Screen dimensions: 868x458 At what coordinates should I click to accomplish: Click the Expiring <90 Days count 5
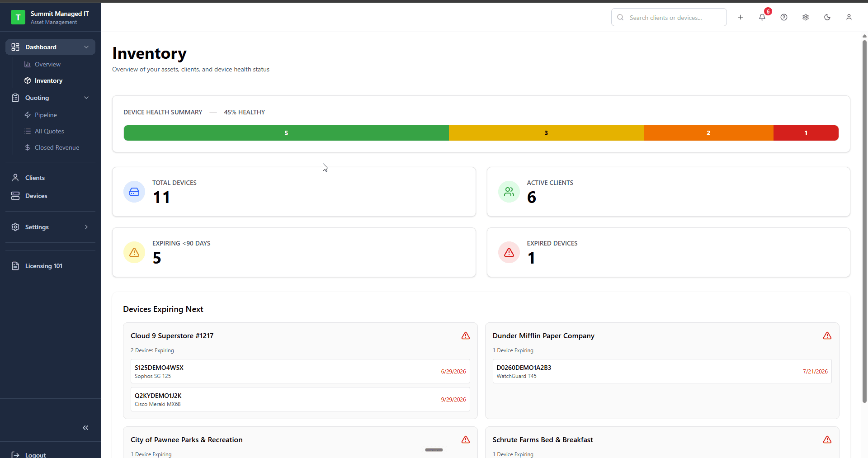157,258
